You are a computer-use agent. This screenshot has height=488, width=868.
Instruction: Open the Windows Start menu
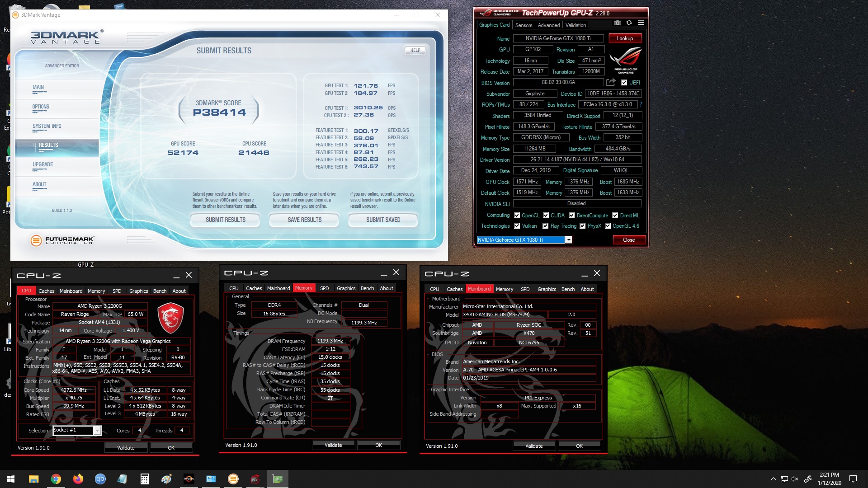coord(11,479)
